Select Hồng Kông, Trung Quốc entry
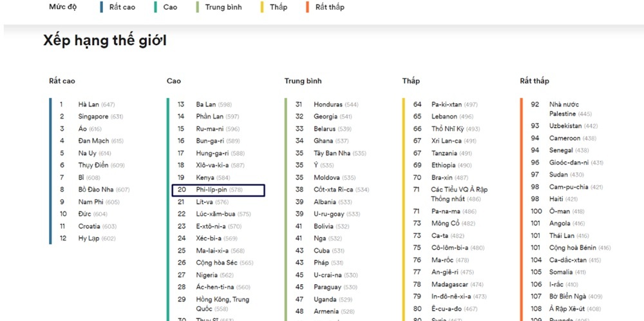Image resolution: width=644 pixels, height=321 pixels. pos(222,304)
